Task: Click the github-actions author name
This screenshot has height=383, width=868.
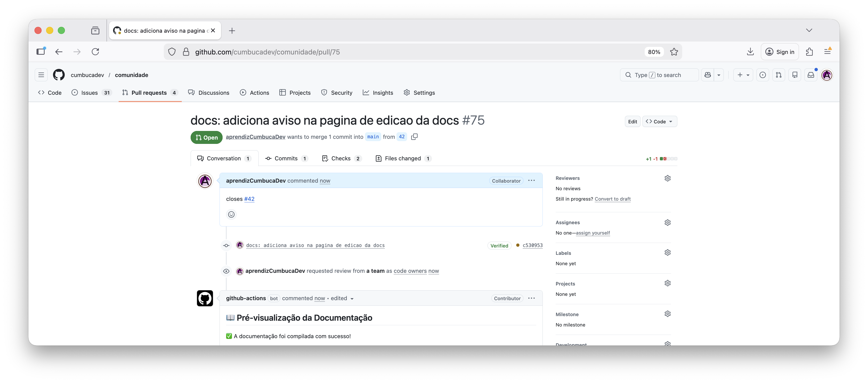Action: [246, 298]
